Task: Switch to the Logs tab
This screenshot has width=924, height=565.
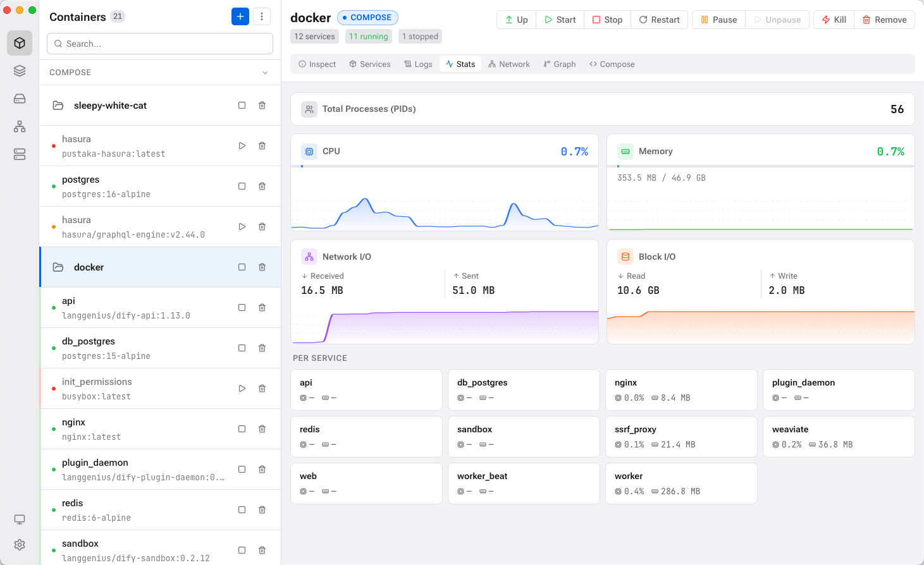Action: [418, 64]
